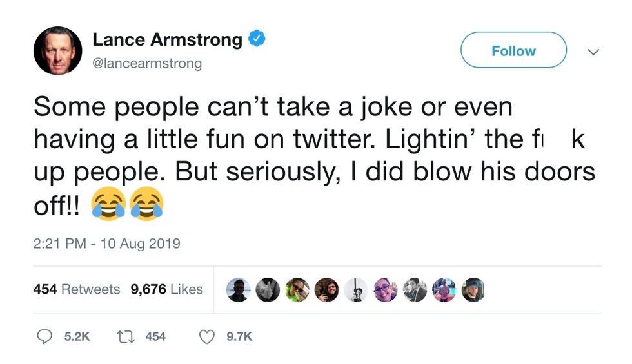Open Lance Armstrong's profile picture
This screenshot has height=364, width=632.
point(57,51)
